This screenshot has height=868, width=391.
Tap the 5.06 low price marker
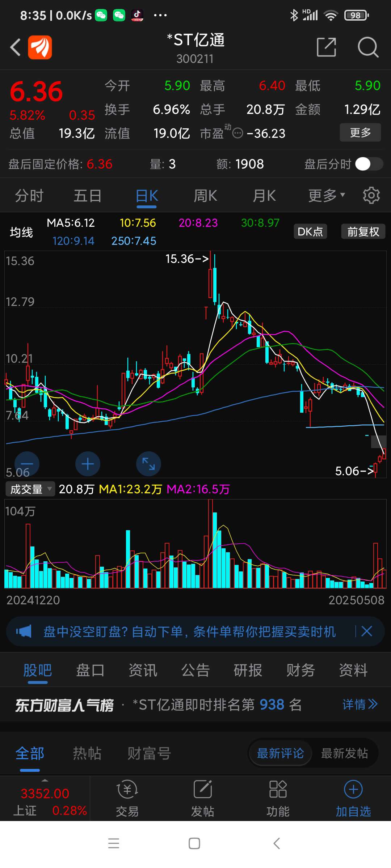coord(354,471)
